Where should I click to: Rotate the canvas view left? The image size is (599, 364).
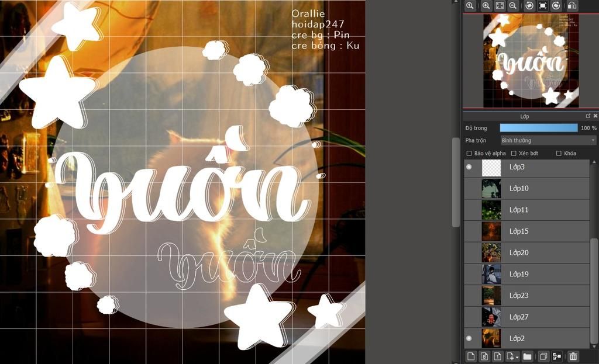point(529,5)
